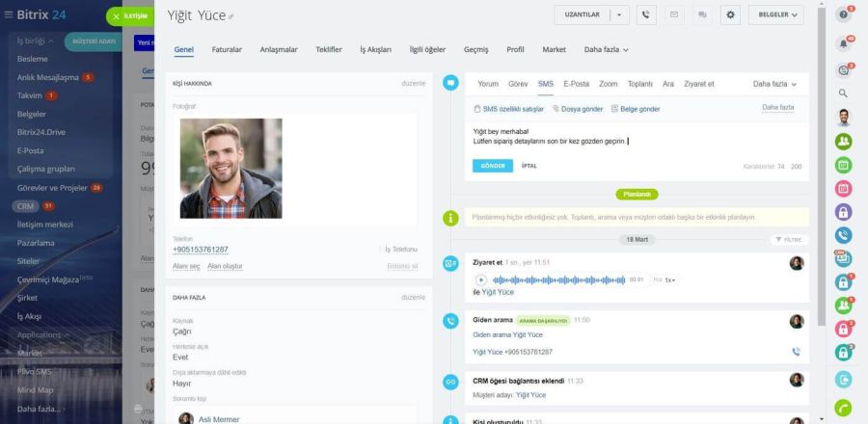Click into the SMS message text area

637,137
